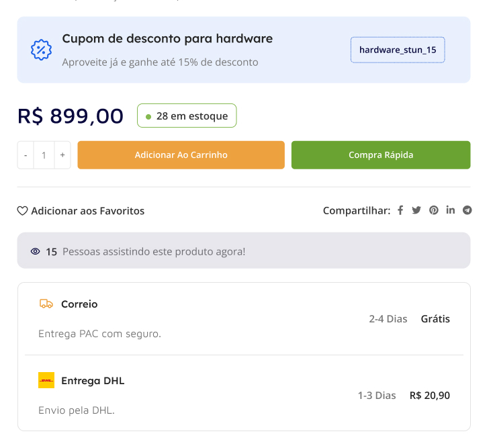This screenshot has width=489, height=448.
Task: Increase quantity with plus button
Action: point(62,155)
